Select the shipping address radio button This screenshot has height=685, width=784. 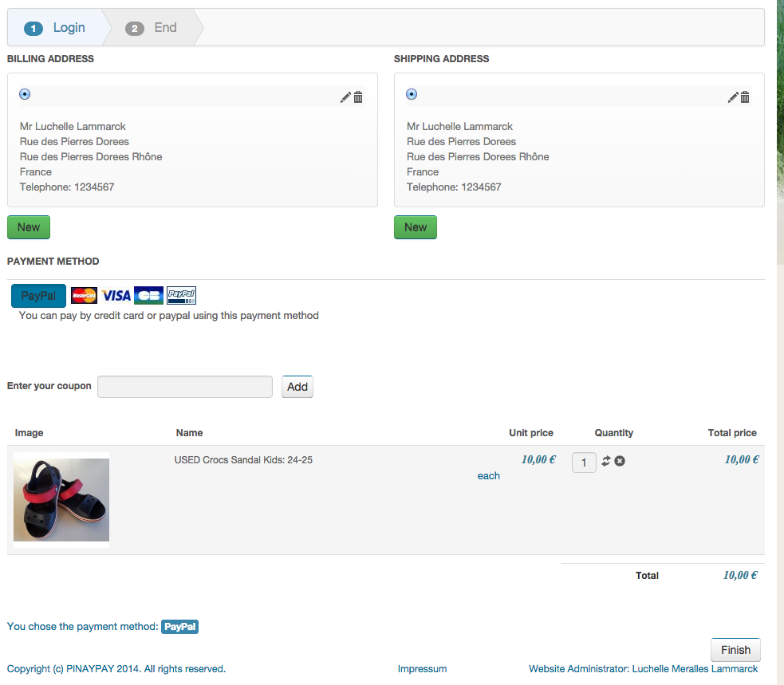[x=412, y=94]
